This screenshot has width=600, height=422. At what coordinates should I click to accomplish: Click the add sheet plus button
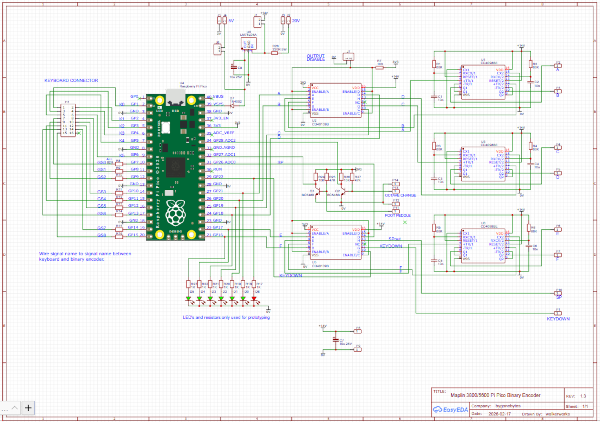[27, 408]
